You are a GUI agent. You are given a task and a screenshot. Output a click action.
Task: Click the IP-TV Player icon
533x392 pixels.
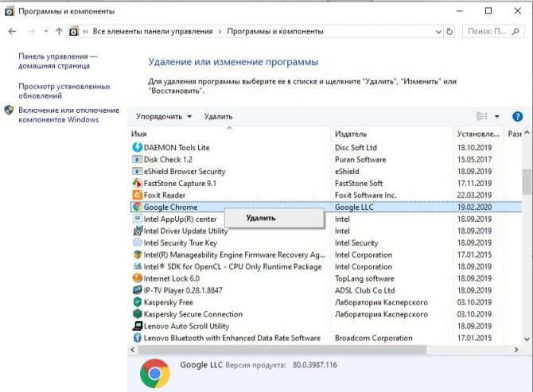[137, 290]
